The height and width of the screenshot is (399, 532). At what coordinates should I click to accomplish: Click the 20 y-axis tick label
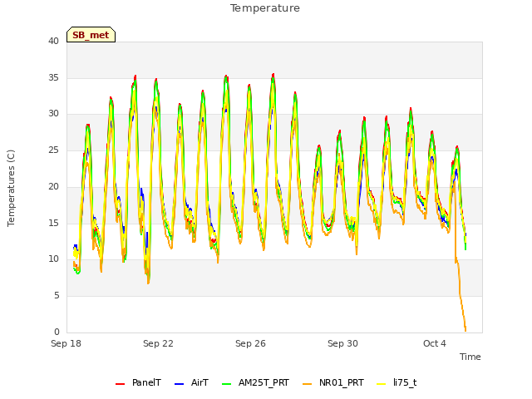pyautogui.click(x=53, y=186)
